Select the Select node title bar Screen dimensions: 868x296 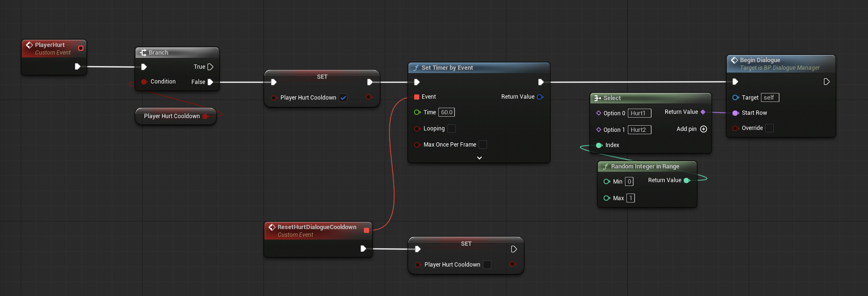[x=651, y=98]
